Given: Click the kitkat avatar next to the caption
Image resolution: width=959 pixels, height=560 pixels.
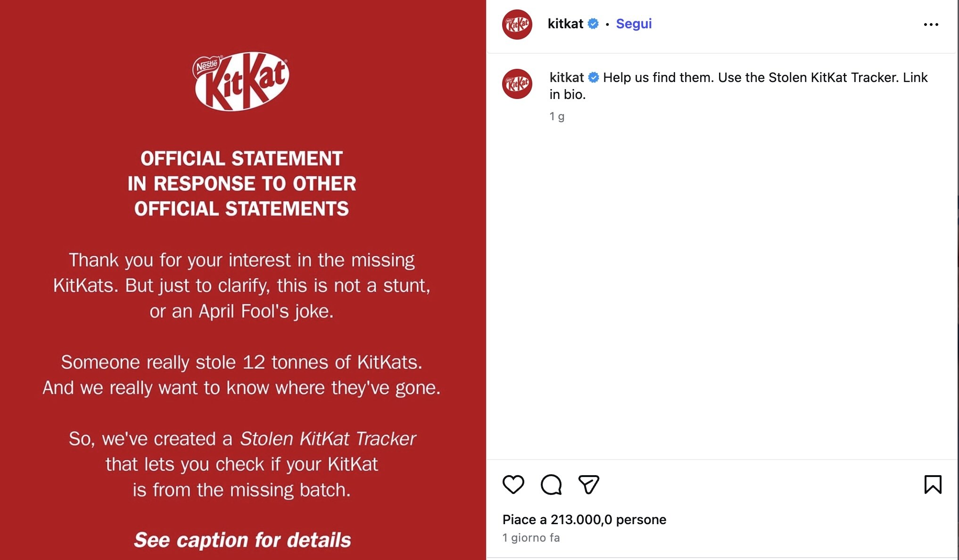Looking at the screenshot, I should (517, 84).
